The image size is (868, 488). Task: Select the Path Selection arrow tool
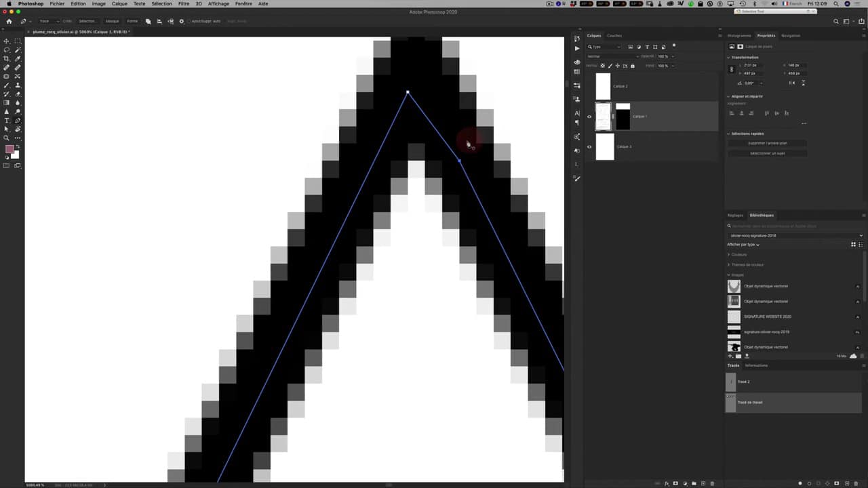point(7,129)
